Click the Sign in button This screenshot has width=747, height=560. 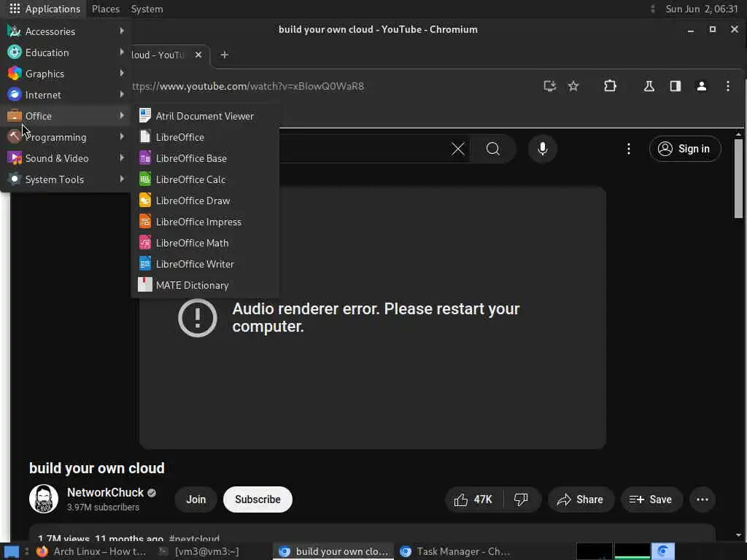(684, 149)
